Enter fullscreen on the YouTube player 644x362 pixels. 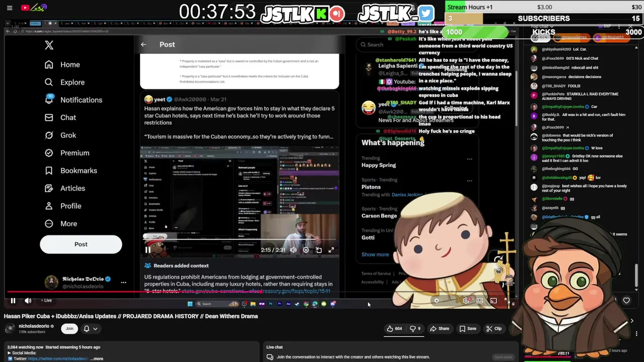click(x=507, y=301)
